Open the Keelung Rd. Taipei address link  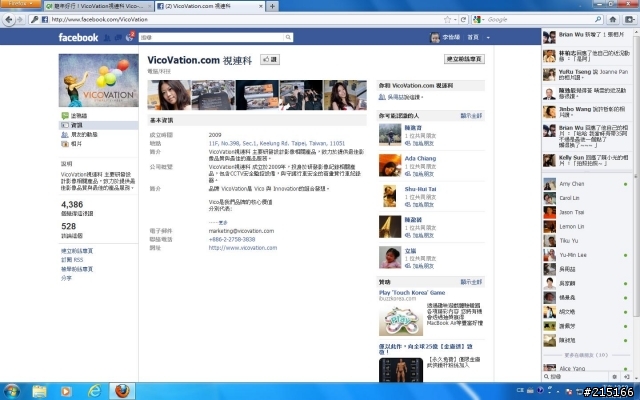tap(277, 143)
